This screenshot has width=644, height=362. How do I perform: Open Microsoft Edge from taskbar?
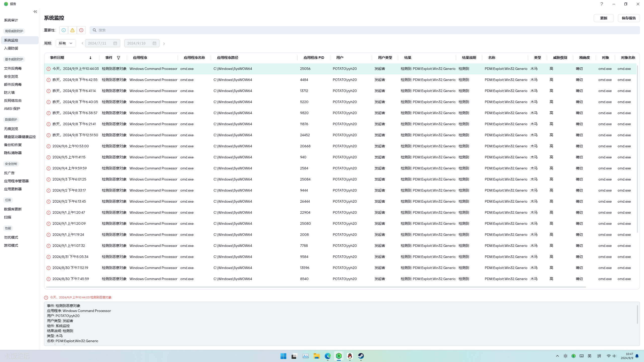click(328, 356)
